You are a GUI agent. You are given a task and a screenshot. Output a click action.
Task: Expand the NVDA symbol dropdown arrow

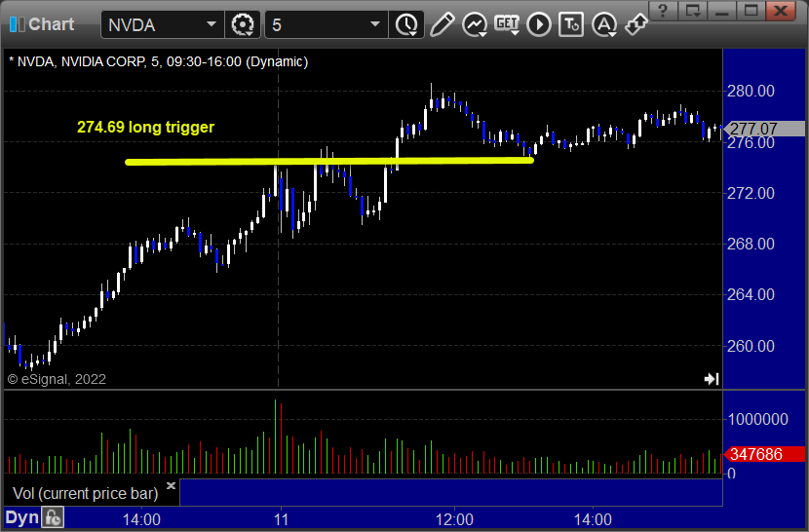(211, 24)
